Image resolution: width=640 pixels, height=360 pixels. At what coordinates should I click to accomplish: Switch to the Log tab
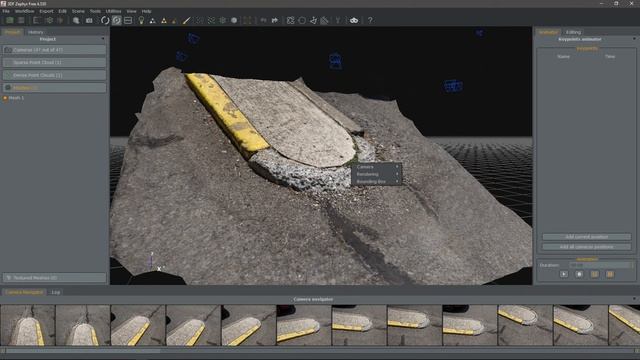56,292
